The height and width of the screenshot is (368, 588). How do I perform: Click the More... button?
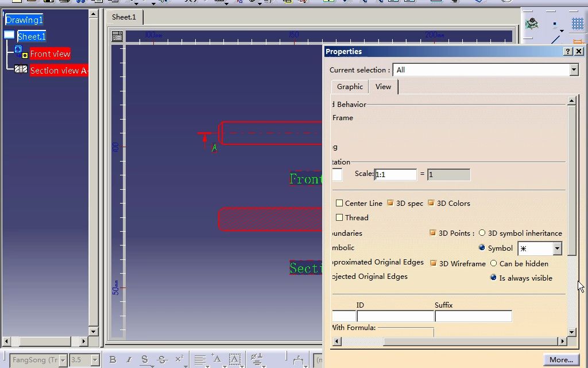(560, 359)
